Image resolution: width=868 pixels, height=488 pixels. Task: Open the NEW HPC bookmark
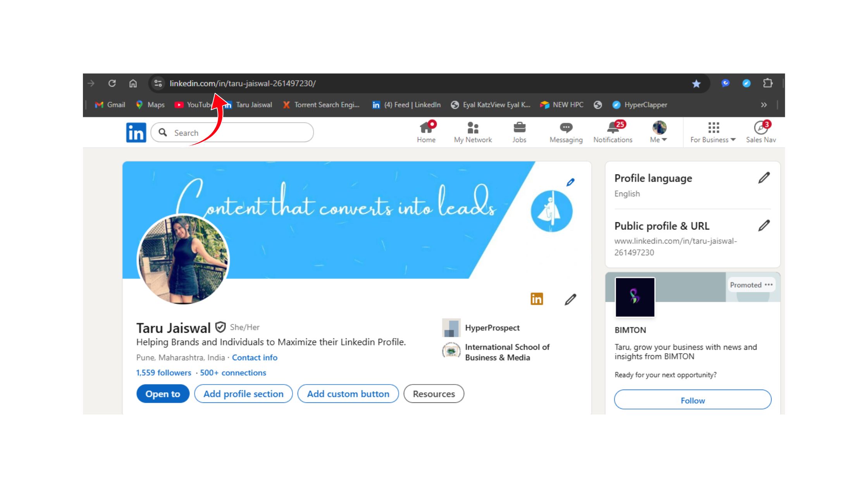click(562, 105)
